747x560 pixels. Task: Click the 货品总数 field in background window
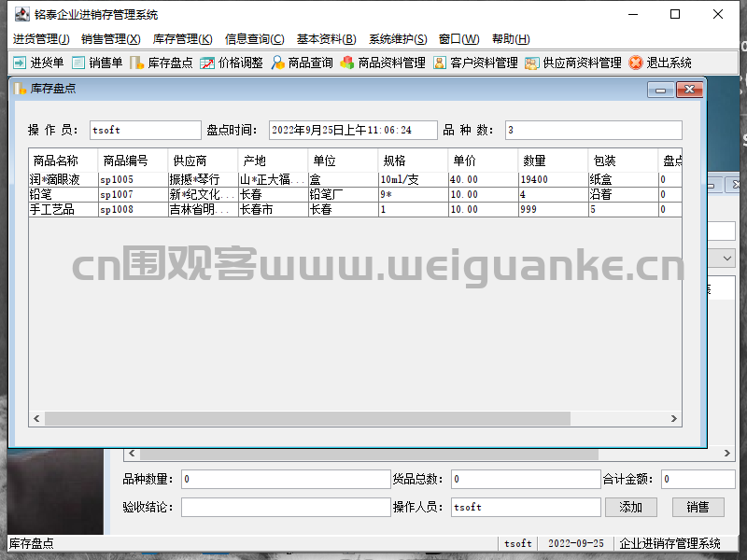(x=526, y=479)
